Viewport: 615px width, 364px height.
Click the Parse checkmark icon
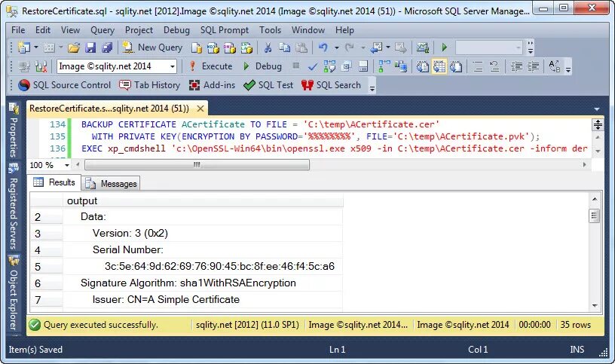[313, 66]
